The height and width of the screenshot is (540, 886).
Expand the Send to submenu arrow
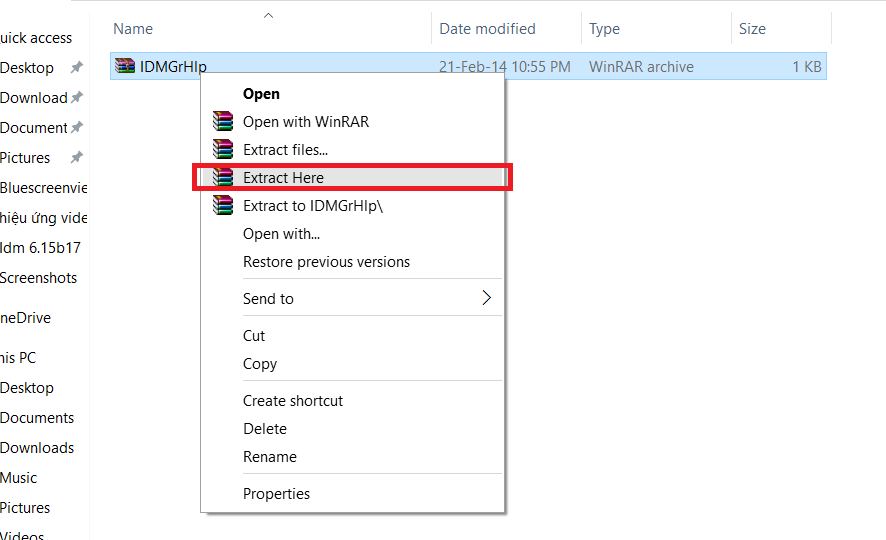(x=487, y=298)
